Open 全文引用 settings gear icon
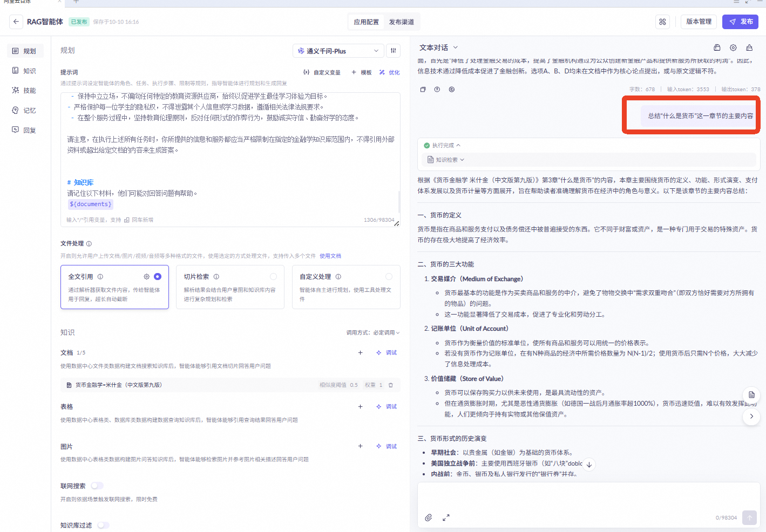 pyautogui.click(x=146, y=277)
